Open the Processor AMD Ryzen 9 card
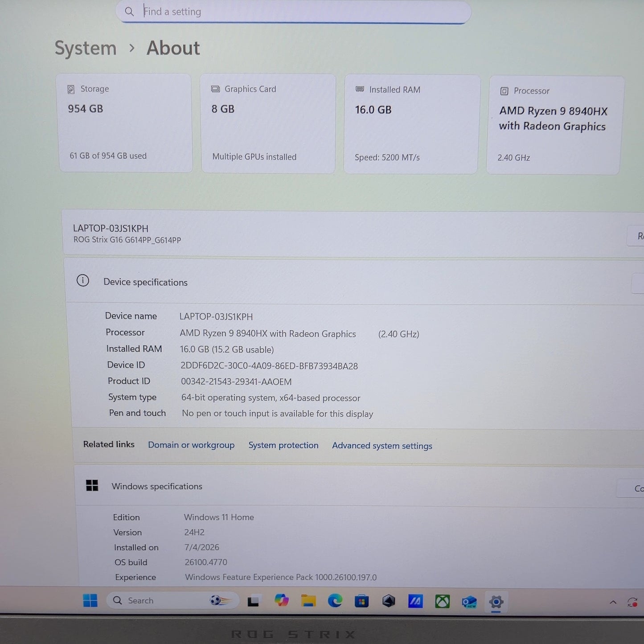Viewport: 644px width, 644px height. (x=554, y=125)
